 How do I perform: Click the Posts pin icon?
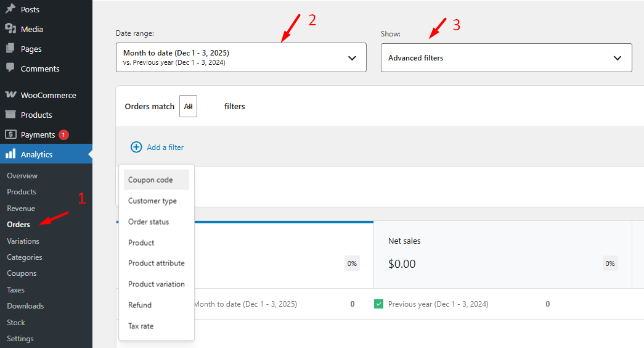click(10, 9)
